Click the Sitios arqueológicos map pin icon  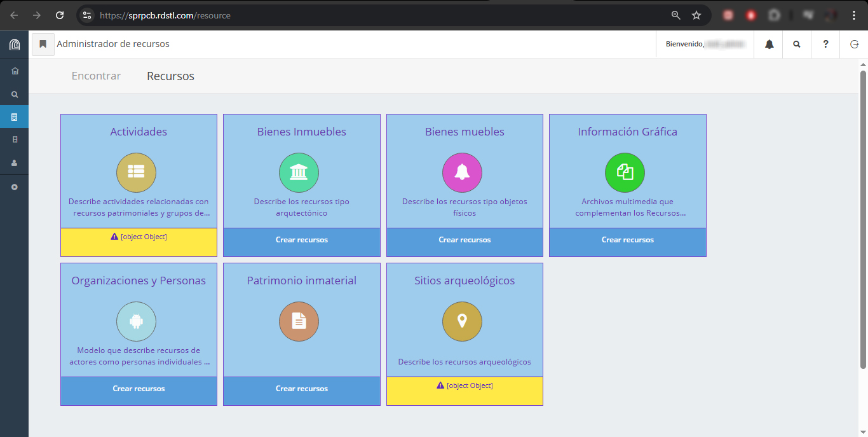pyautogui.click(x=462, y=321)
